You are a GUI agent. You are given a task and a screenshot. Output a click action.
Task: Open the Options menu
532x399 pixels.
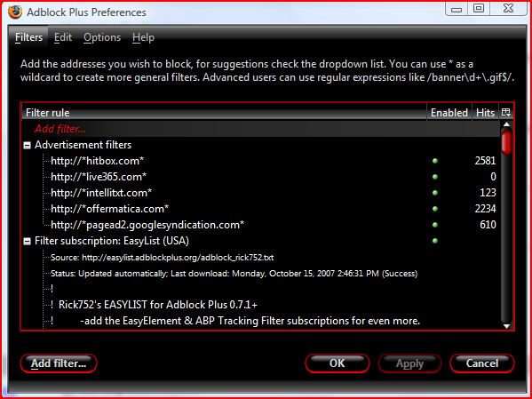pos(102,37)
